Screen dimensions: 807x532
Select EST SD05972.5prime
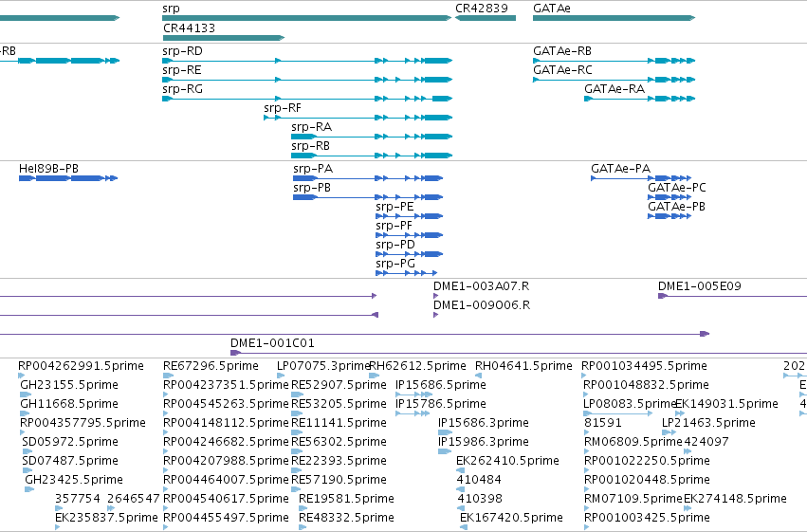pos(26,451)
